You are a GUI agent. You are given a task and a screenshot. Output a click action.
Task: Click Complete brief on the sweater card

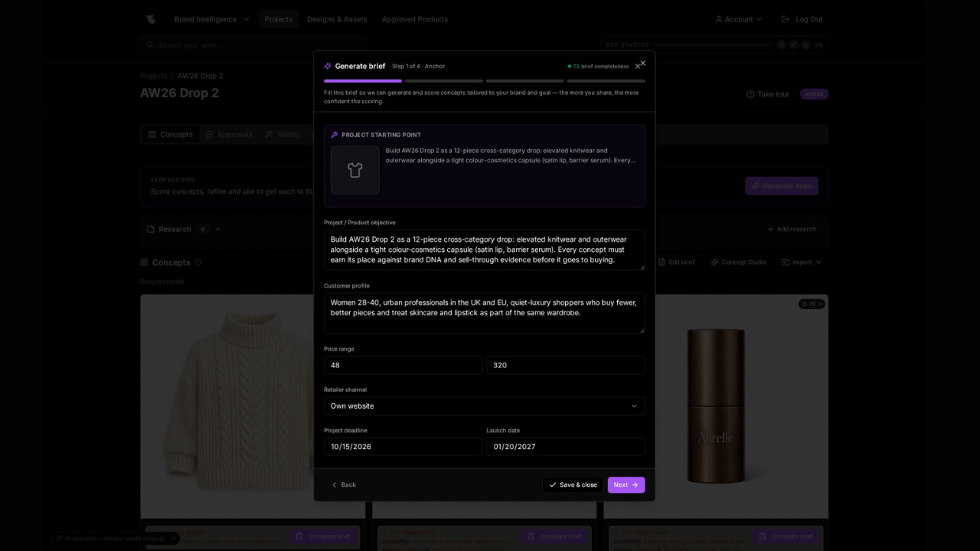[324, 536]
